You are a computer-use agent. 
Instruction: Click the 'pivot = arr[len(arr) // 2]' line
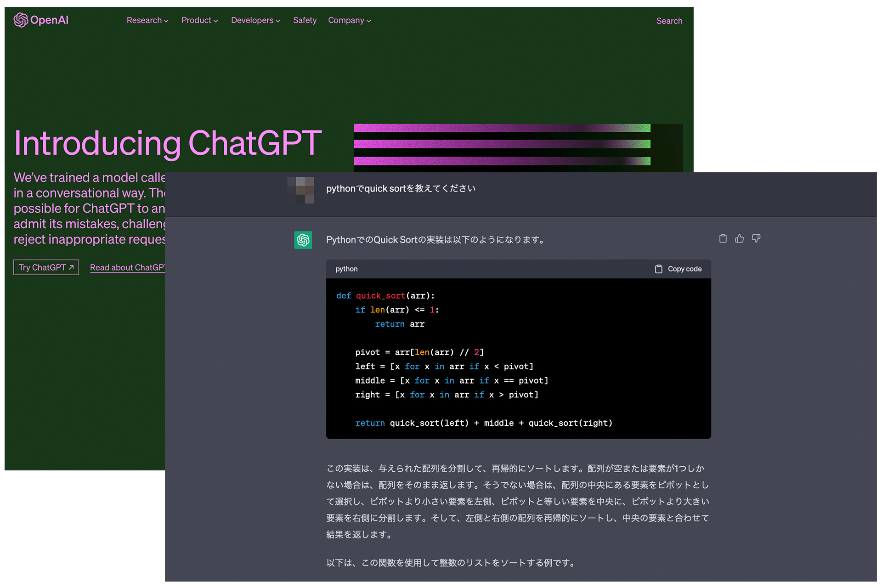point(419,352)
